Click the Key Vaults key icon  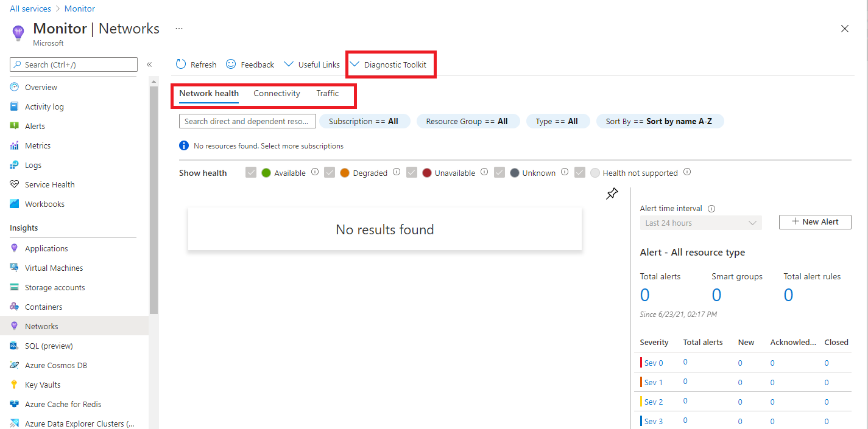(15, 385)
